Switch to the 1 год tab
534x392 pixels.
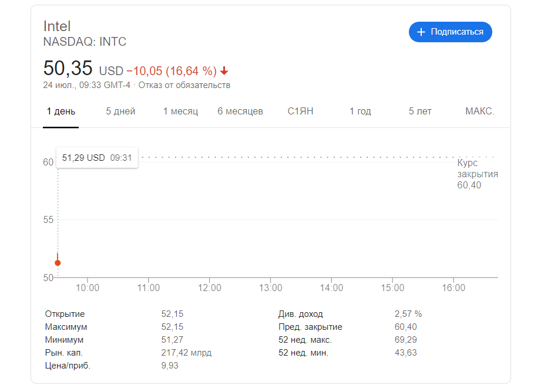coord(360,111)
